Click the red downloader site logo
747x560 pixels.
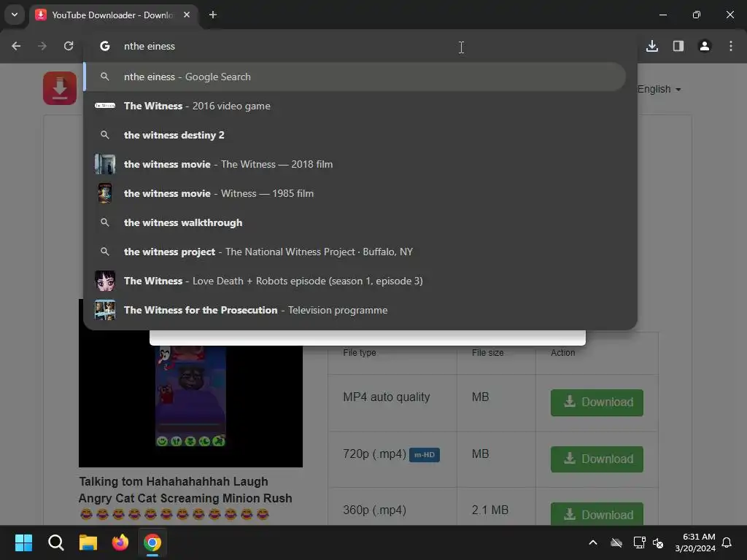click(60, 88)
